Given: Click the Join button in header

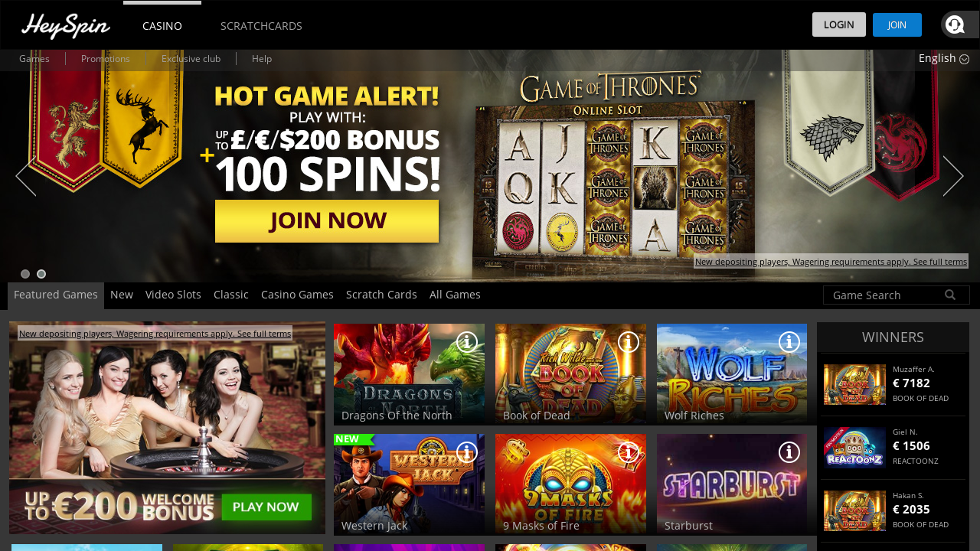Looking at the screenshot, I should tap(897, 24).
